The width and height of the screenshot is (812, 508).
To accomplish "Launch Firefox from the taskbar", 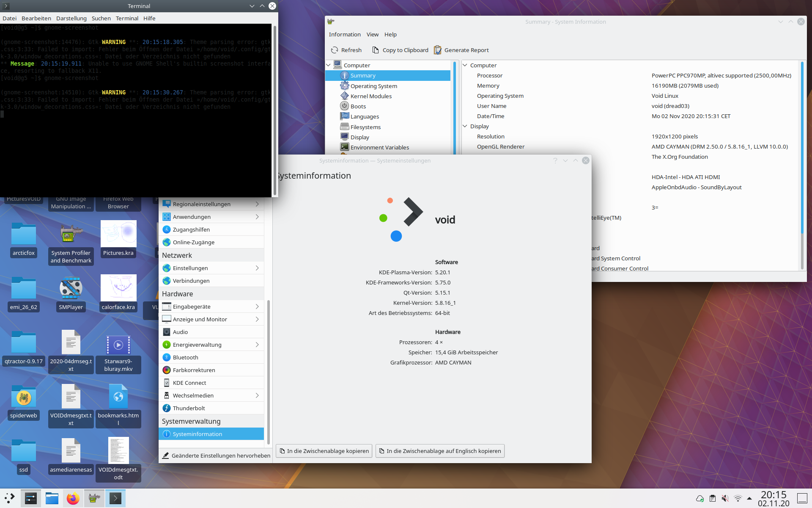I will [73, 498].
